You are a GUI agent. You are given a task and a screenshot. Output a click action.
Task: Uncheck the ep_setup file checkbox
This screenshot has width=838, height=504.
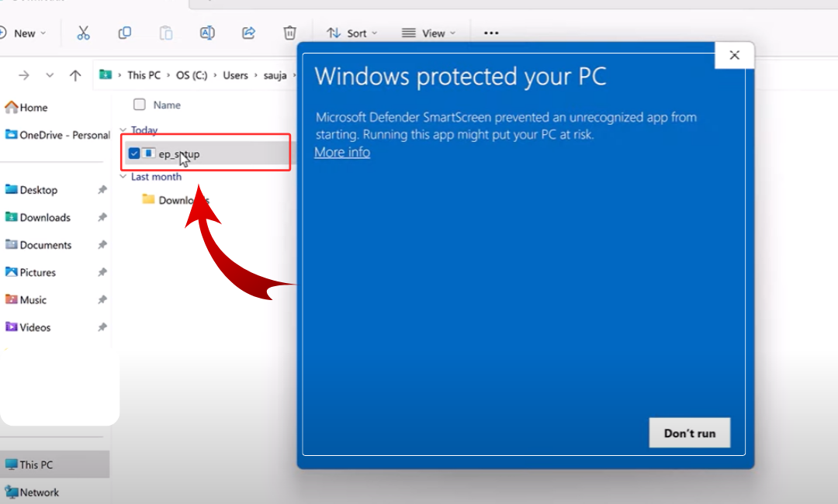tap(134, 154)
